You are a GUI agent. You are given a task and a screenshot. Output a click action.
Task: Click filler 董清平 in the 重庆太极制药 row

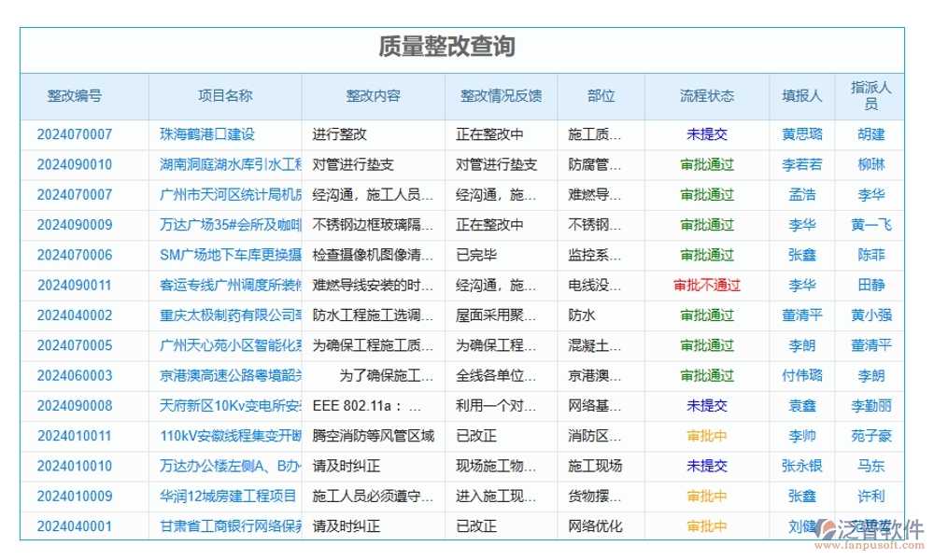click(803, 315)
